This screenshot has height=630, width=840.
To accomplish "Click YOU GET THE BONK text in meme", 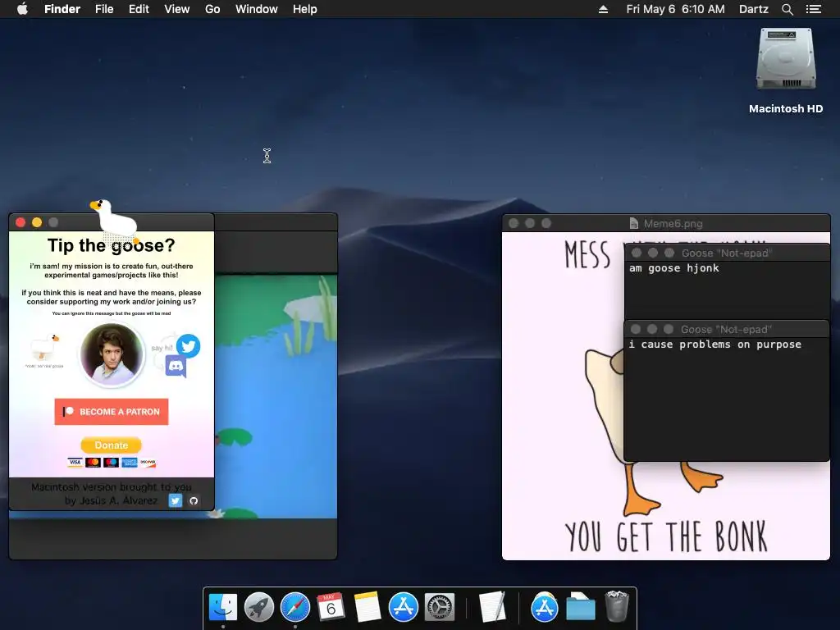I will 666,536.
